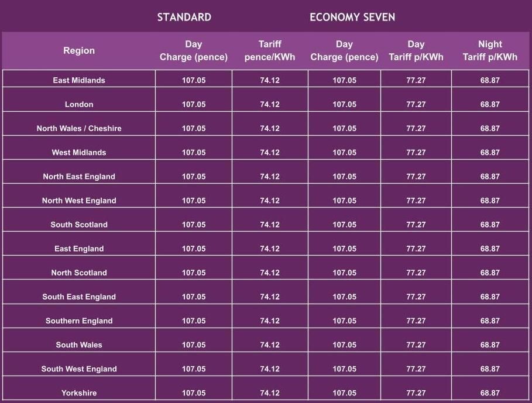Viewport: 532px width, 403px height.
Task: Select the East England row label
Action: pyautogui.click(x=79, y=249)
